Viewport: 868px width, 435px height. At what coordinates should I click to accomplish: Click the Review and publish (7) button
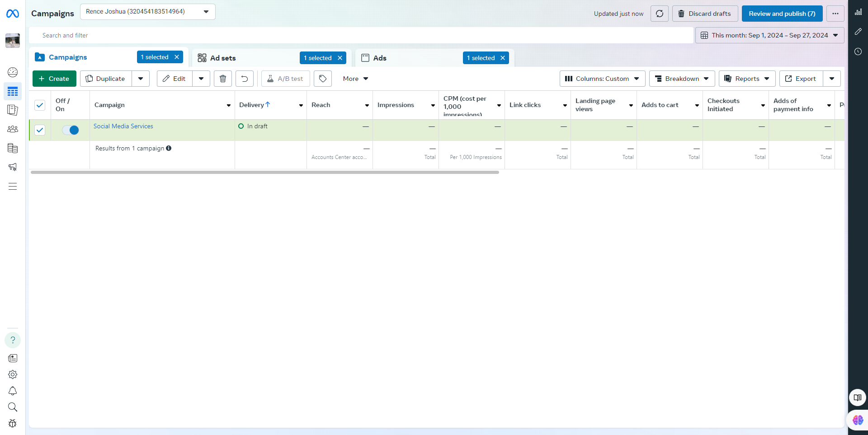[x=782, y=14]
